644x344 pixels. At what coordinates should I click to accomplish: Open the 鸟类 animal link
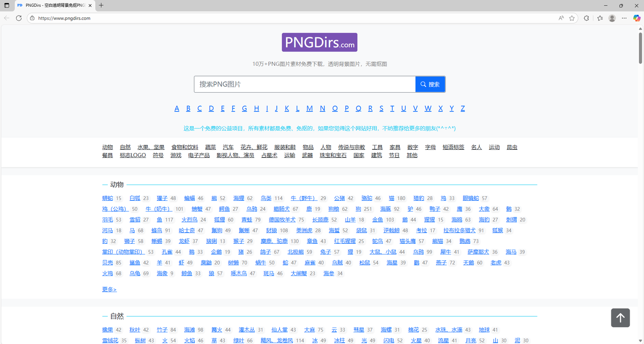pos(266,198)
